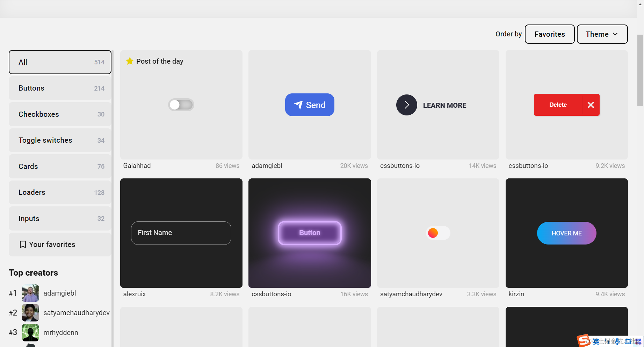Click the 3.3K views text
Viewport: 644px width, 347px height.
482,294
